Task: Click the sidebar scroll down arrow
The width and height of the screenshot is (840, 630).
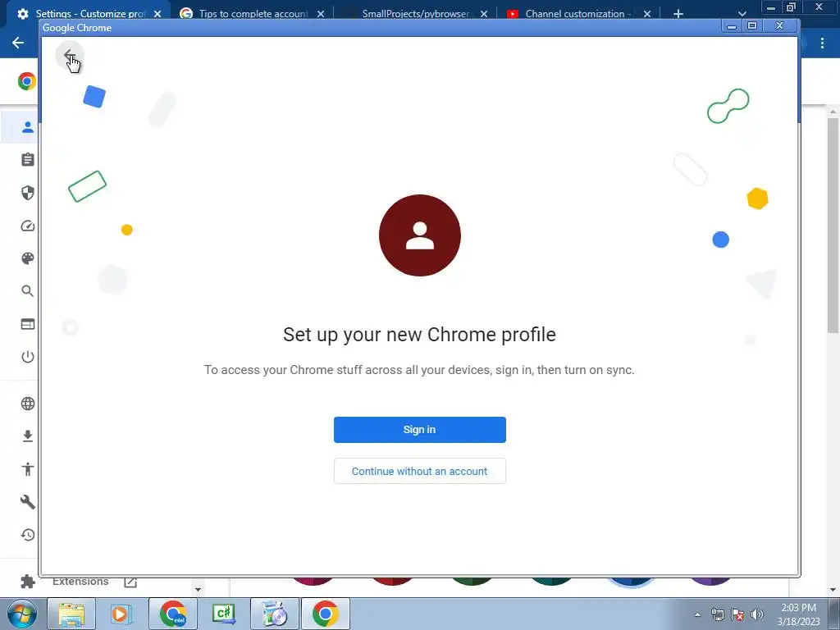Action: click(x=198, y=589)
